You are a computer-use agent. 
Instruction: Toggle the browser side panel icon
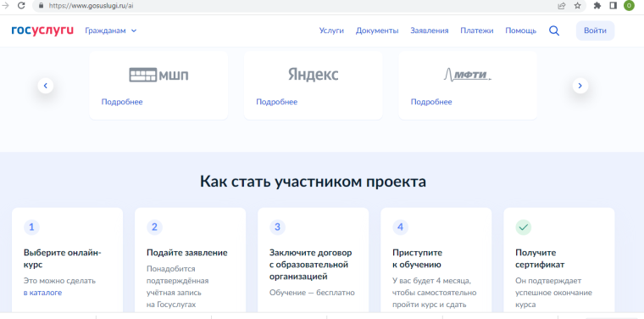coord(613,6)
